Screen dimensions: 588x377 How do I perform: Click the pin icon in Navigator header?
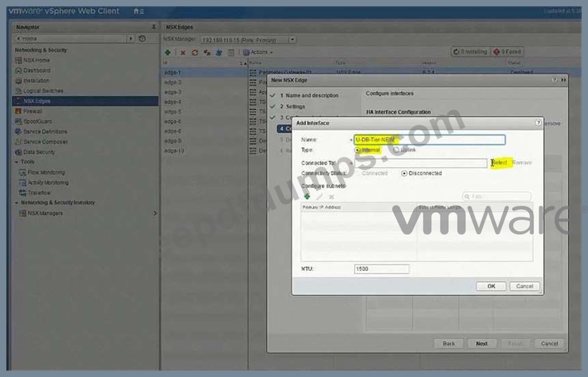[153, 27]
